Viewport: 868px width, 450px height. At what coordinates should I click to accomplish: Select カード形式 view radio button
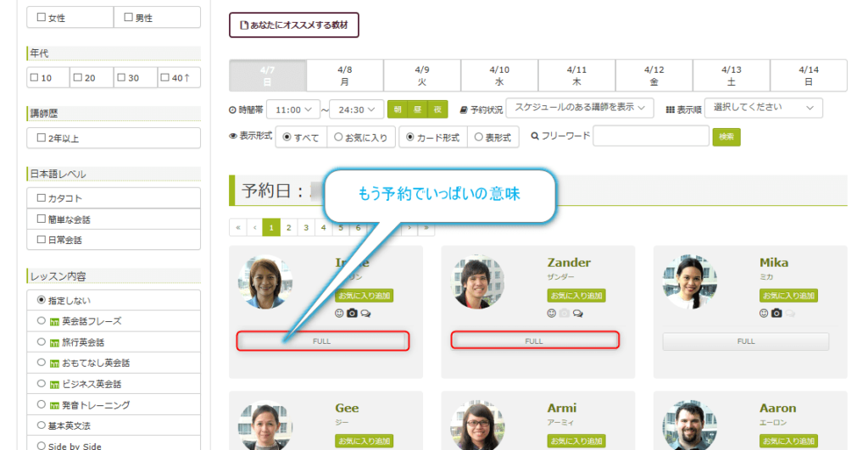tap(410, 136)
